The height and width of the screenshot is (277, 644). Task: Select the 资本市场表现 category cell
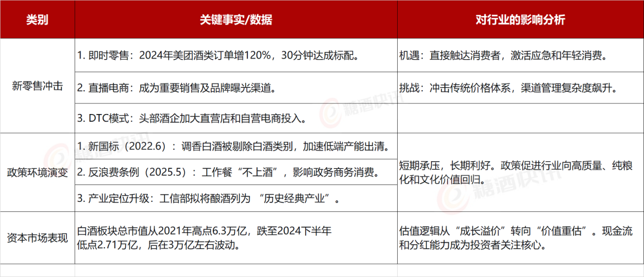pyautogui.click(x=38, y=238)
